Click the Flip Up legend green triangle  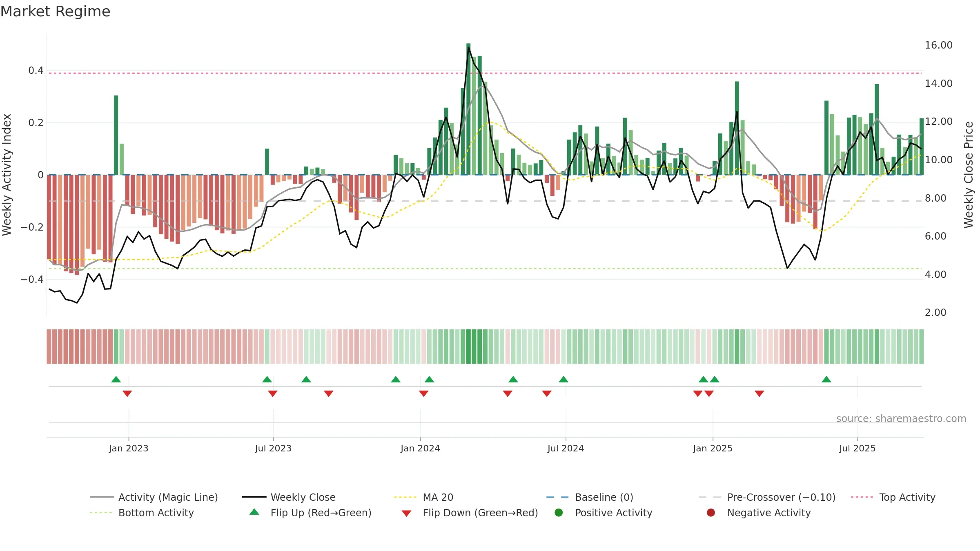pyautogui.click(x=254, y=512)
